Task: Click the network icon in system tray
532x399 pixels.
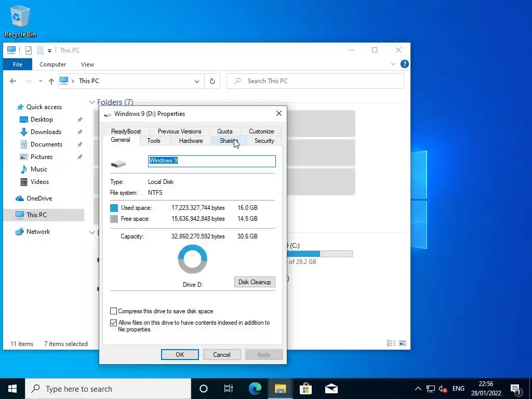Action: coord(431,389)
